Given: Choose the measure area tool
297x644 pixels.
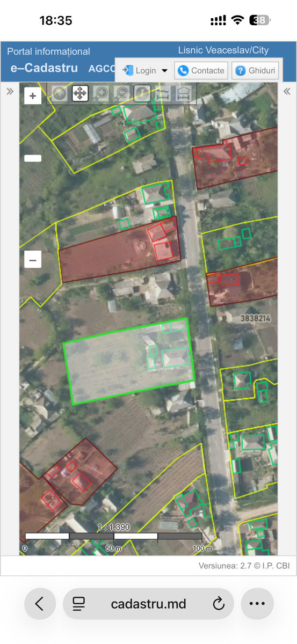Looking at the screenshot, I should (x=184, y=94).
